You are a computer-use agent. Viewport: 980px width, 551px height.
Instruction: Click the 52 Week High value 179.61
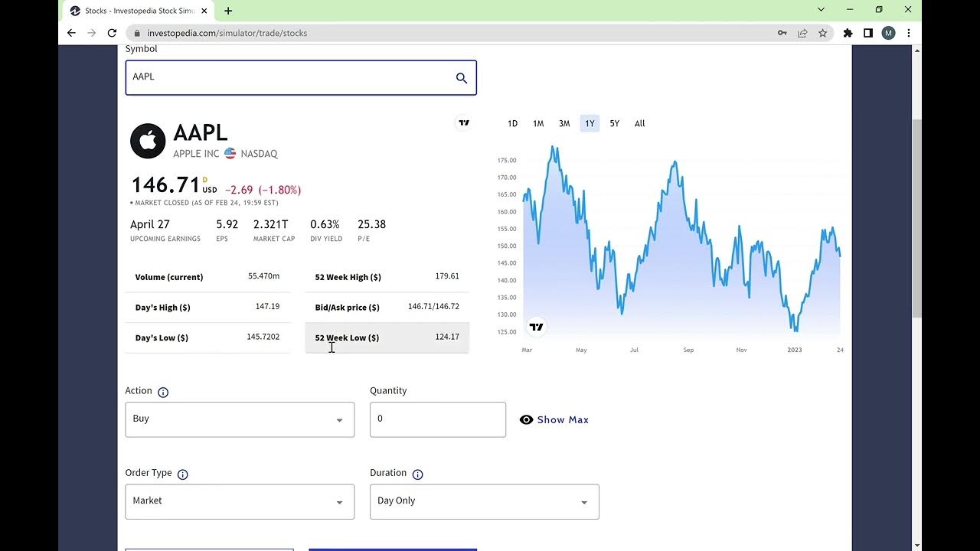pos(447,276)
